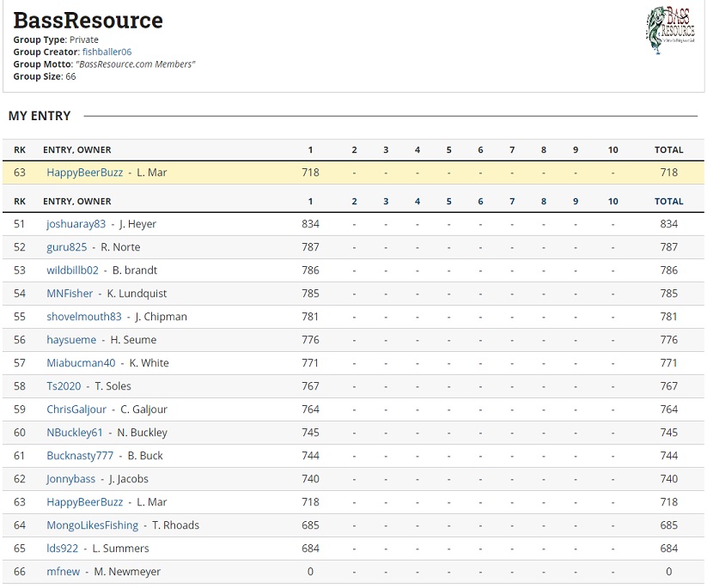Screen dimensions: 707x588
Task: Open group creator fishballer06 profile
Action: [x=107, y=52]
